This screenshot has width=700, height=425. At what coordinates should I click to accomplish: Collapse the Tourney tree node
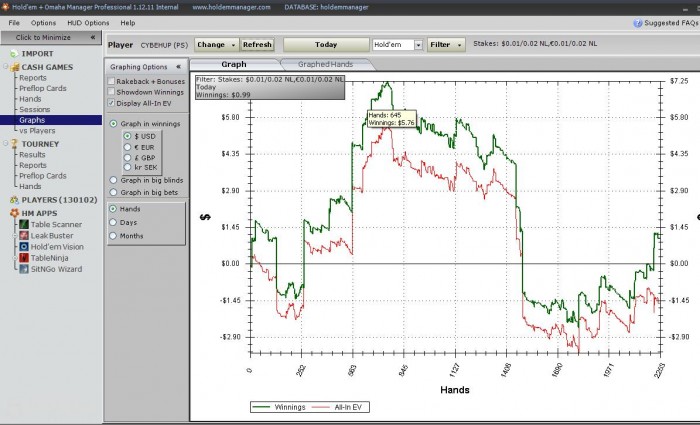tap(6, 144)
